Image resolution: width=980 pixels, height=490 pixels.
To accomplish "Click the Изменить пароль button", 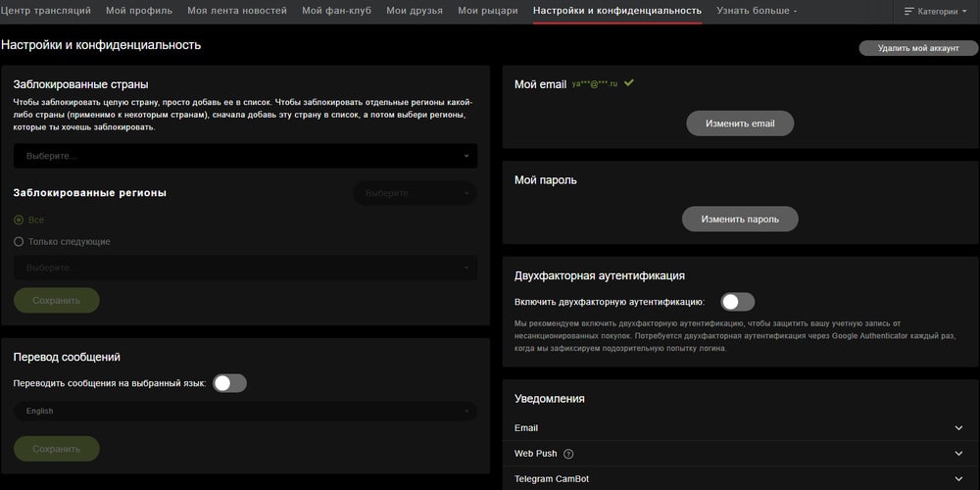I will pos(739,219).
